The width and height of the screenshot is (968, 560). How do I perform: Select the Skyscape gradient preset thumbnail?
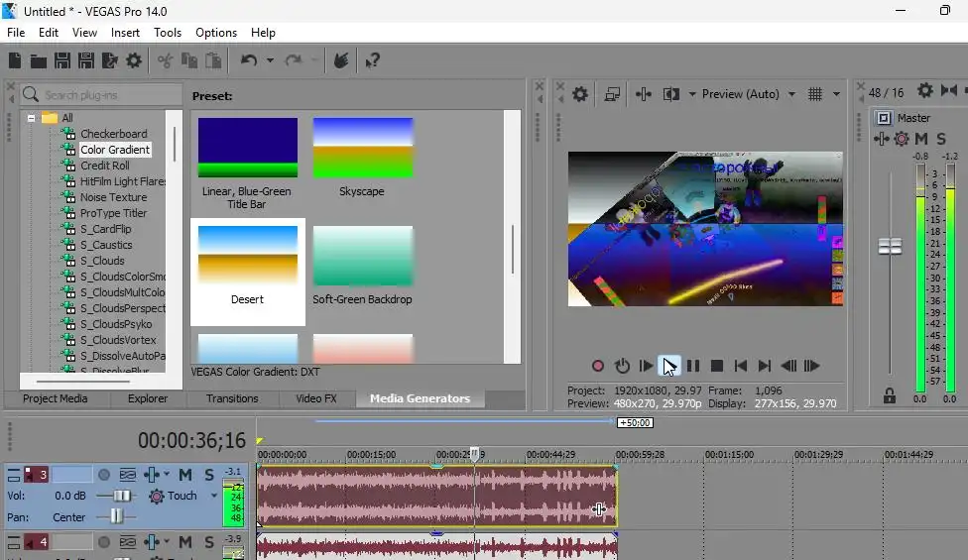(x=362, y=148)
